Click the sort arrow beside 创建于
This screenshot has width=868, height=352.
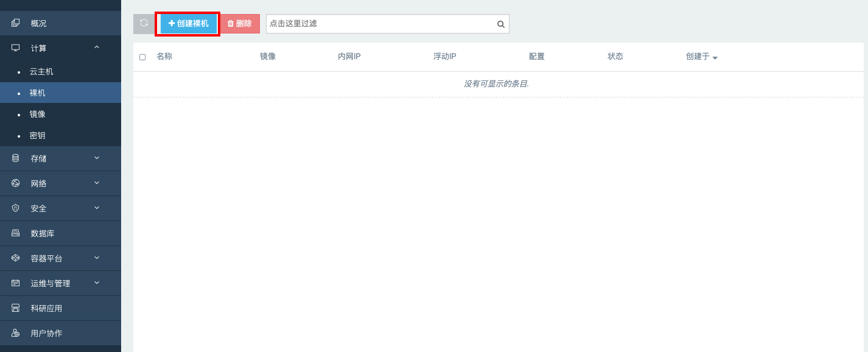[715, 58]
